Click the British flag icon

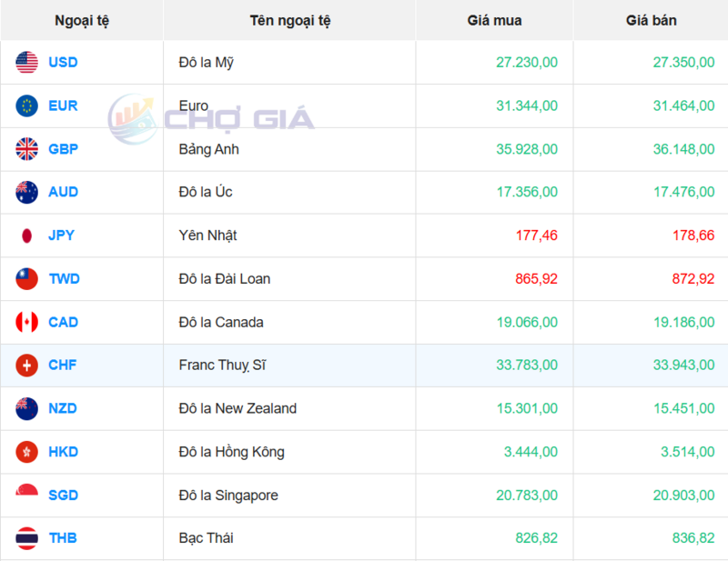point(26,148)
